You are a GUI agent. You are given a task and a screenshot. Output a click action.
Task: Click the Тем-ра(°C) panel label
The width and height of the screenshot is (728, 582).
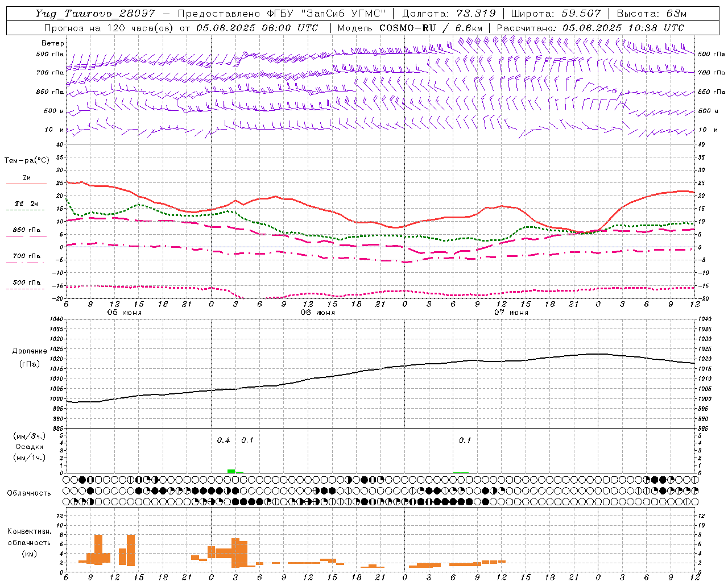(27, 161)
